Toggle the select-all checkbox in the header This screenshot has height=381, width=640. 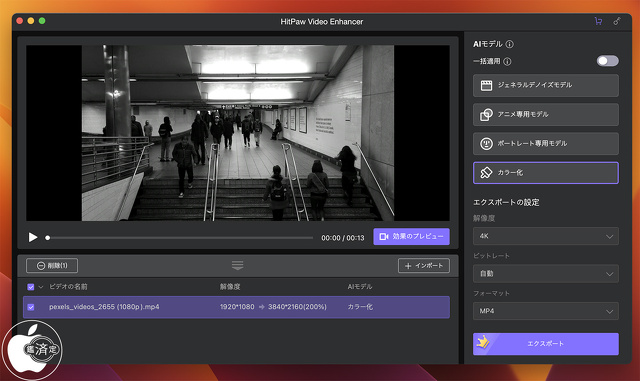pyautogui.click(x=31, y=287)
